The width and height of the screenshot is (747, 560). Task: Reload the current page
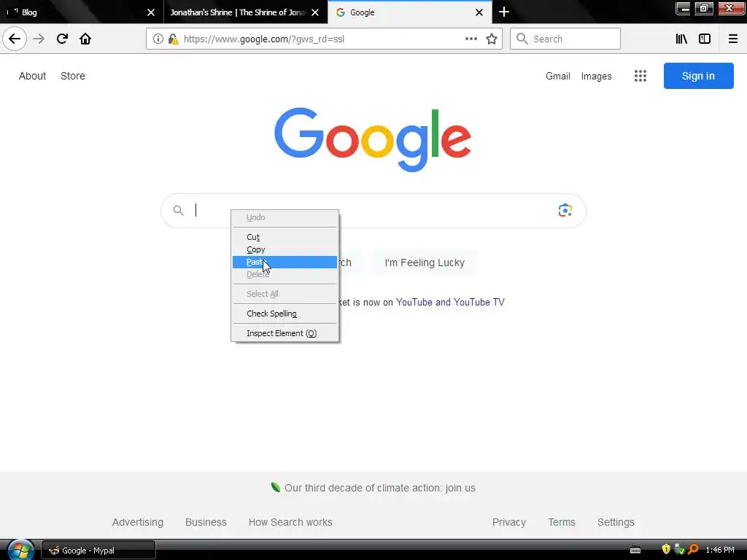pyautogui.click(x=62, y=39)
